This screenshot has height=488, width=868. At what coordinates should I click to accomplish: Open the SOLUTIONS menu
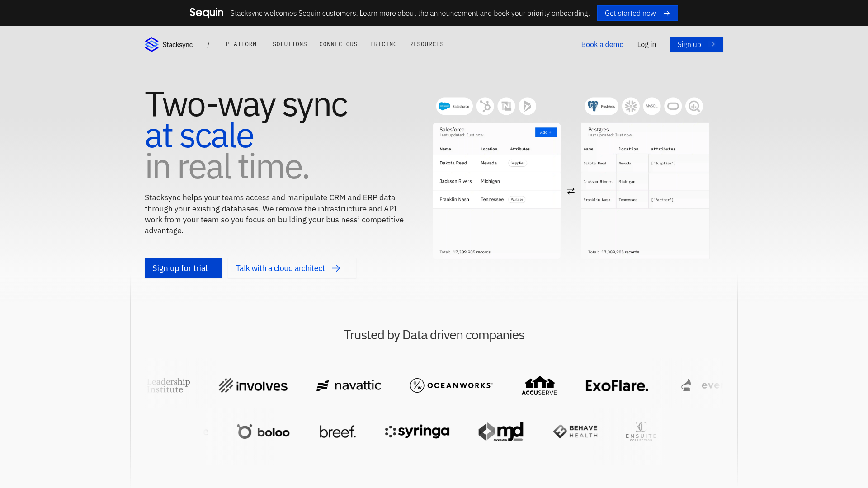(x=290, y=44)
